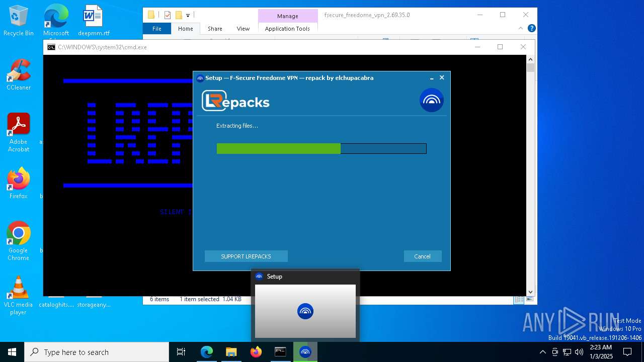
Task: Click the cmd window scrollbar up arrow
Action: click(x=530, y=59)
